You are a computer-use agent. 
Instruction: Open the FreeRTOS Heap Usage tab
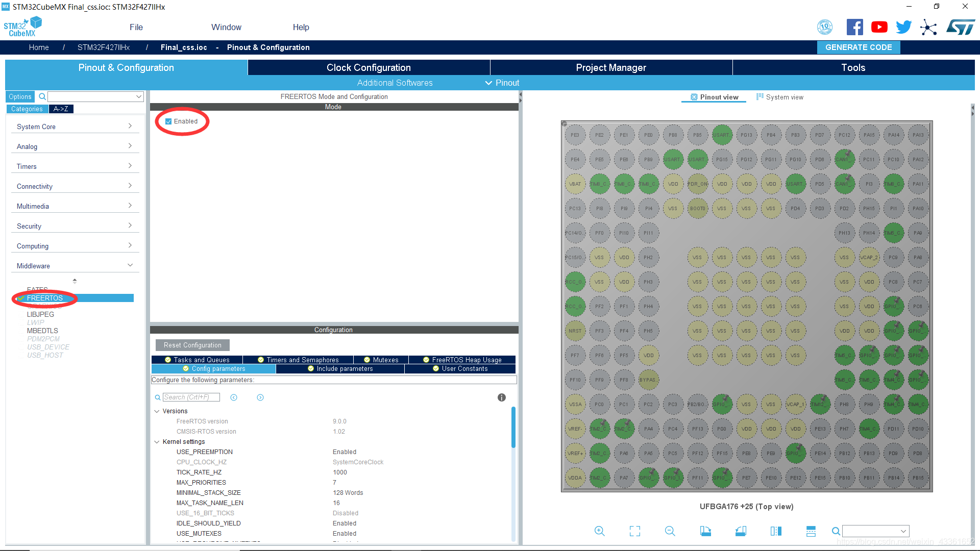[462, 360]
